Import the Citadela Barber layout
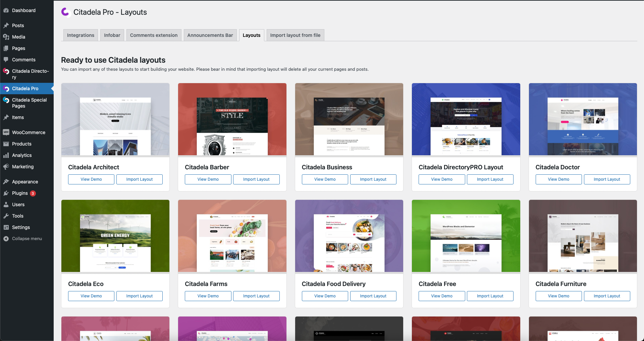 click(x=256, y=179)
